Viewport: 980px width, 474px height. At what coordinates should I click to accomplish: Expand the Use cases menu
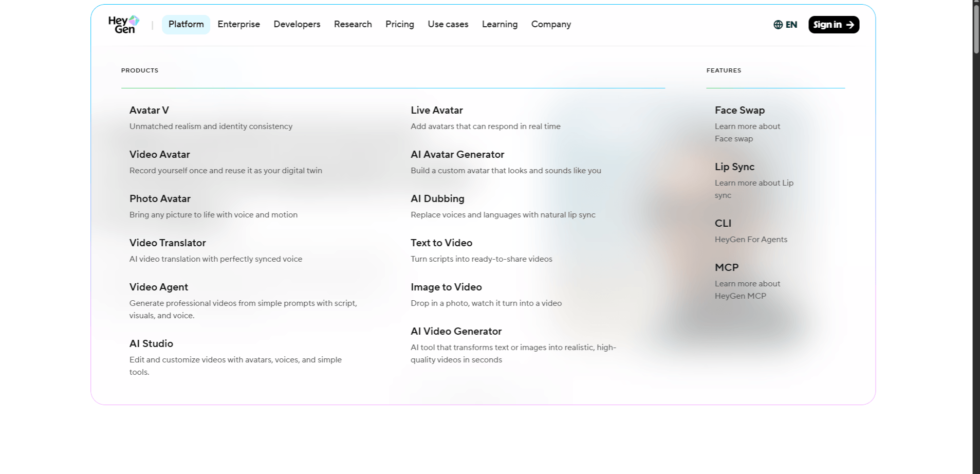(448, 24)
